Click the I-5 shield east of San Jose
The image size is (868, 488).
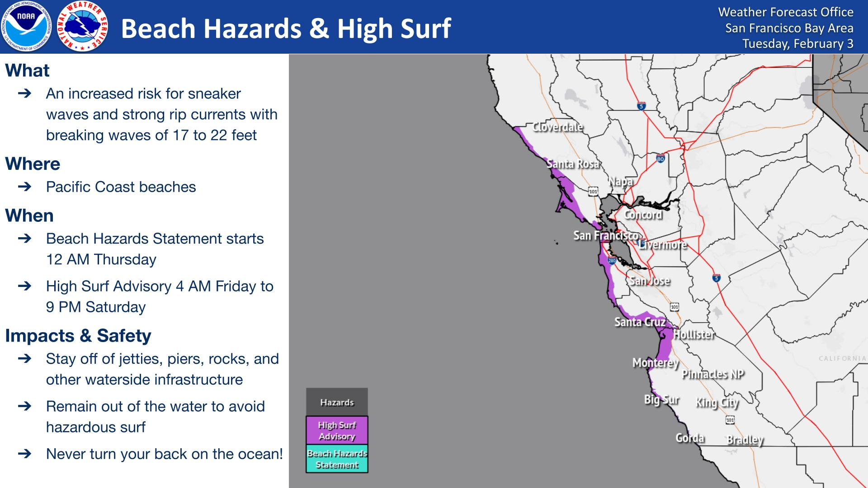click(717, 278)
